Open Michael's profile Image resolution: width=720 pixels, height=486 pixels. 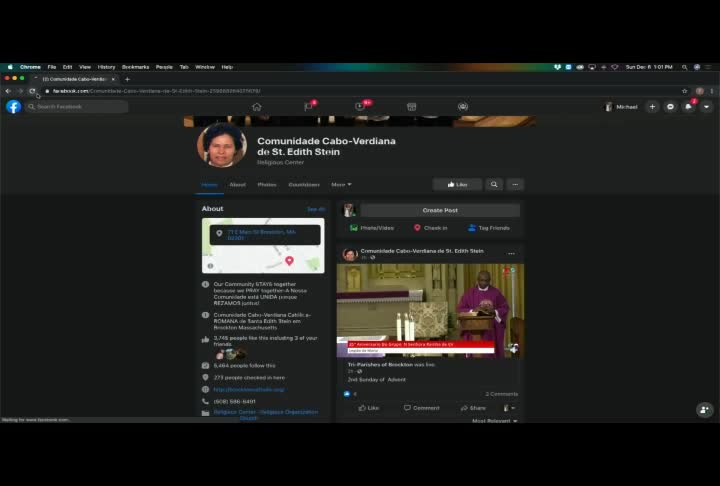[621, 107]
